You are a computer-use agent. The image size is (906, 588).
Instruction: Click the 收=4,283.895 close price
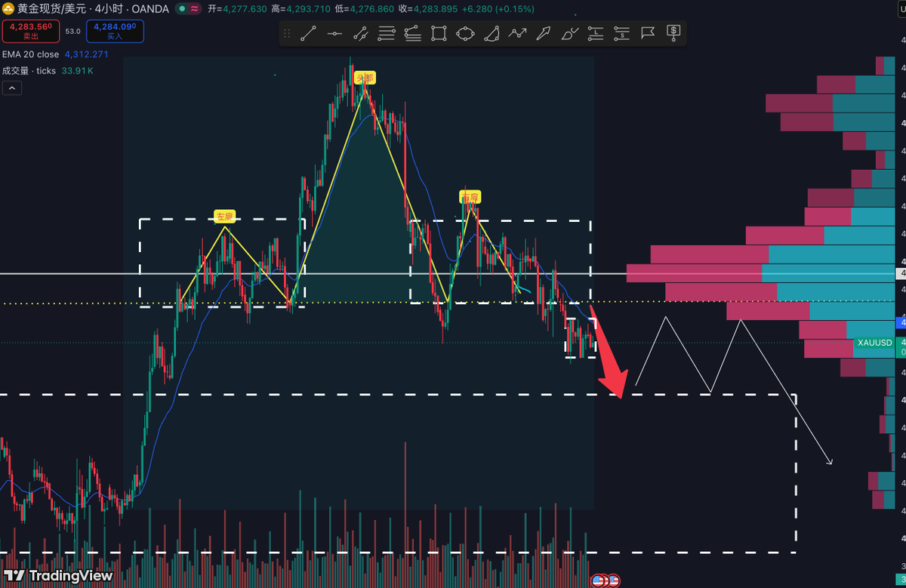pyautogui.click(x=427, y=9)
